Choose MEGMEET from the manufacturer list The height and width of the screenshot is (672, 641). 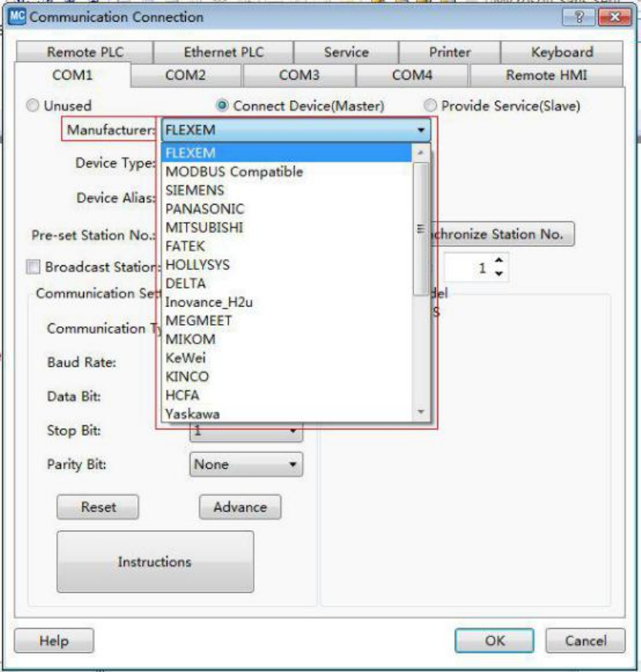click(287, 321)
